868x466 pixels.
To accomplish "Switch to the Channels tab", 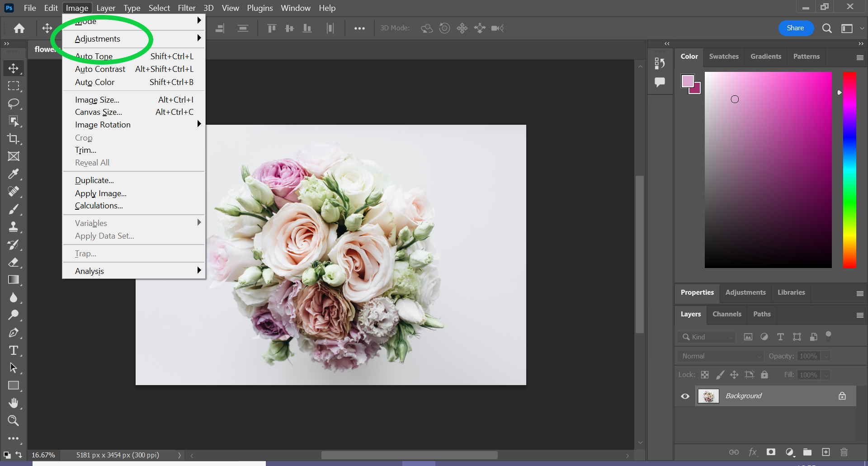I will point(726,314).
